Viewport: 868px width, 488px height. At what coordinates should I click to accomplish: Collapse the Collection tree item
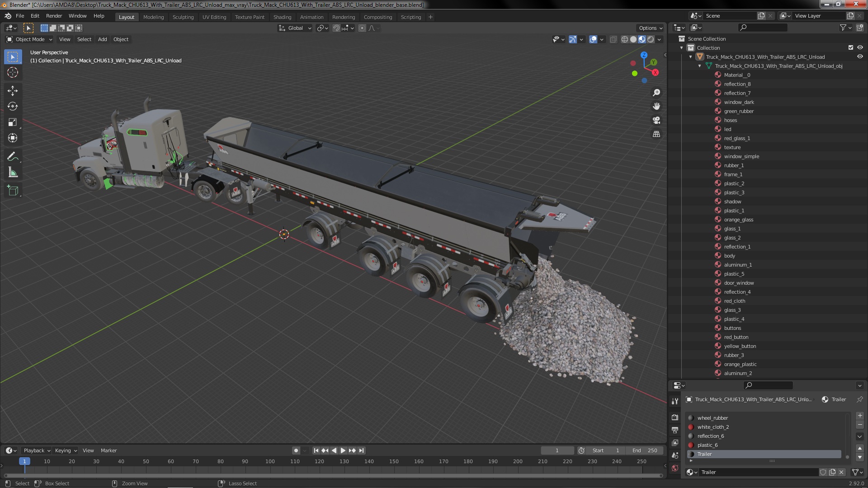coord(682,48)
